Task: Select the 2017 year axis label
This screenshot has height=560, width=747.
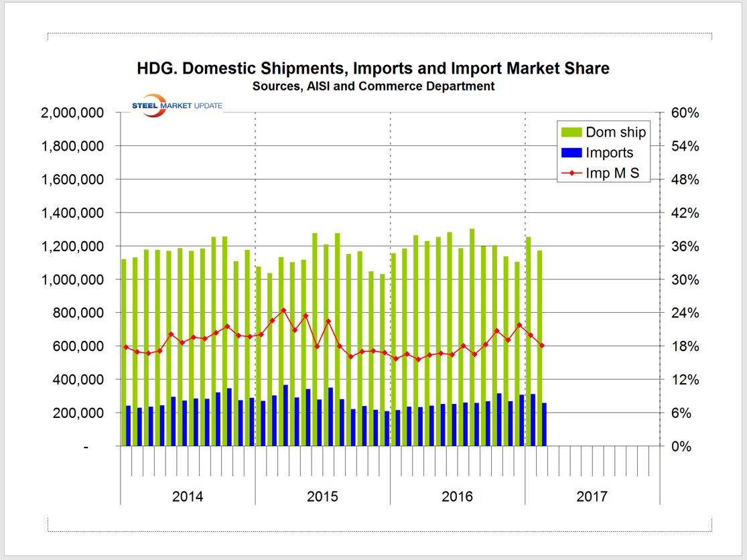Action: tap(592, 496)
